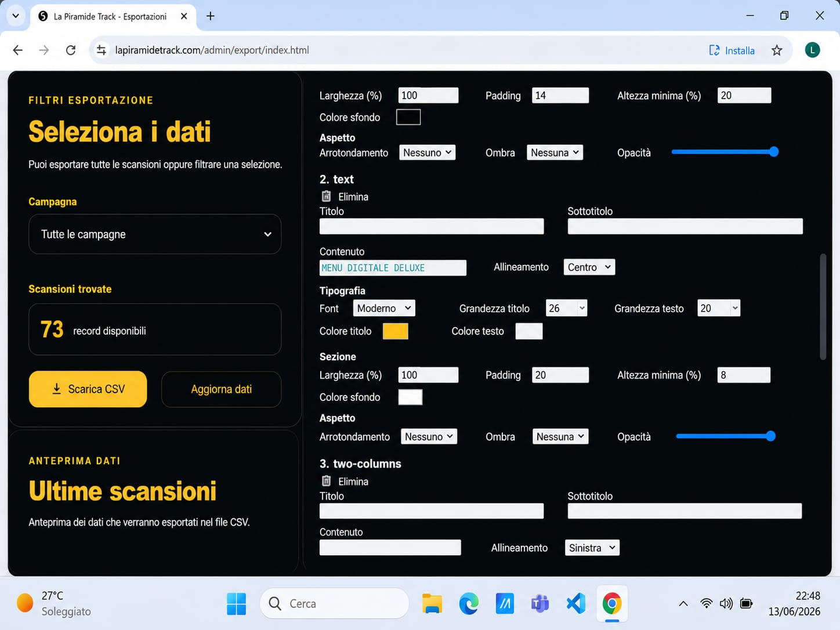Image resolution: width=840 pixels, height=630 pixels.
Task: Click the Contenuto field 'MENU DIGITALE DELUXE'
Action: pos(393,267)
